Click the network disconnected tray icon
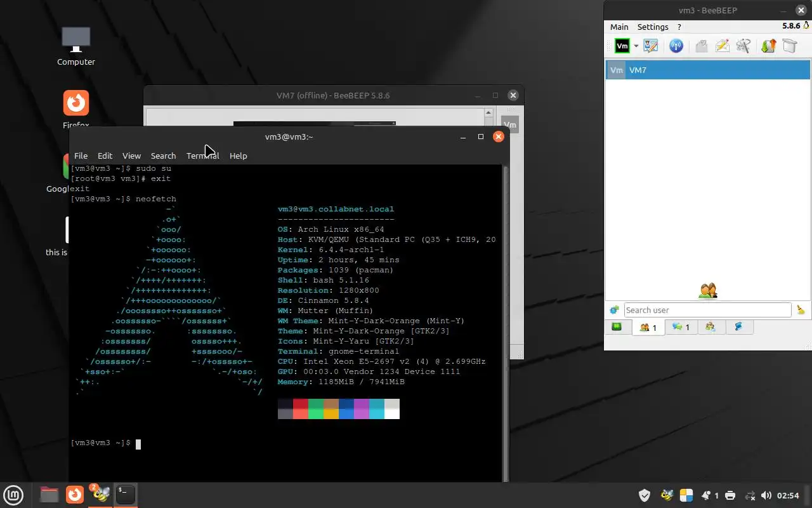This screenshot has width=812, height=508. click(750, 495)
